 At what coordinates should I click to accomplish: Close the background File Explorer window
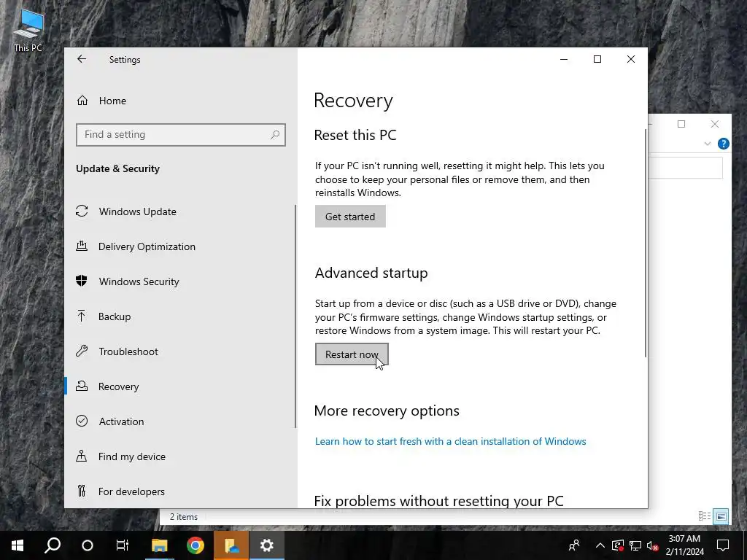tap(715, 124)
